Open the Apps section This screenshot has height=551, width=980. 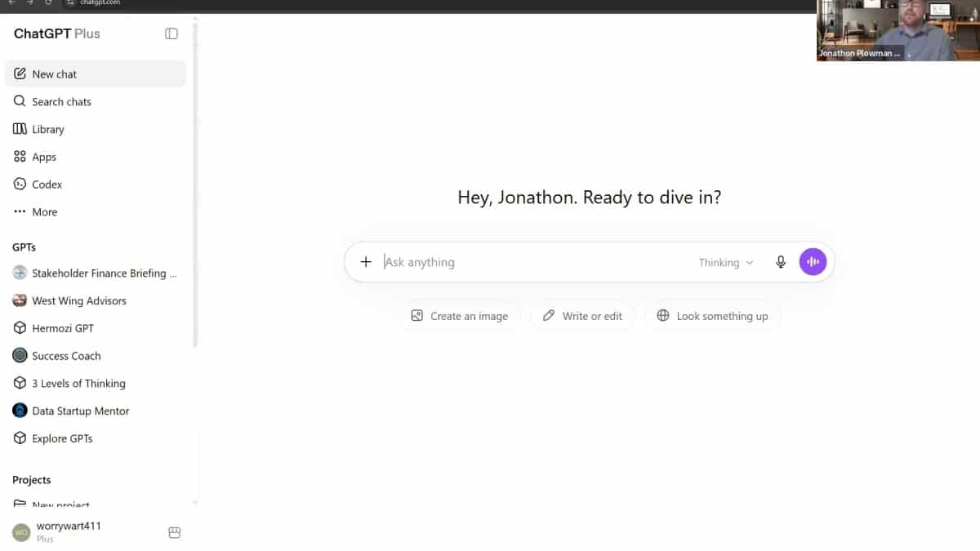[96, 157]
